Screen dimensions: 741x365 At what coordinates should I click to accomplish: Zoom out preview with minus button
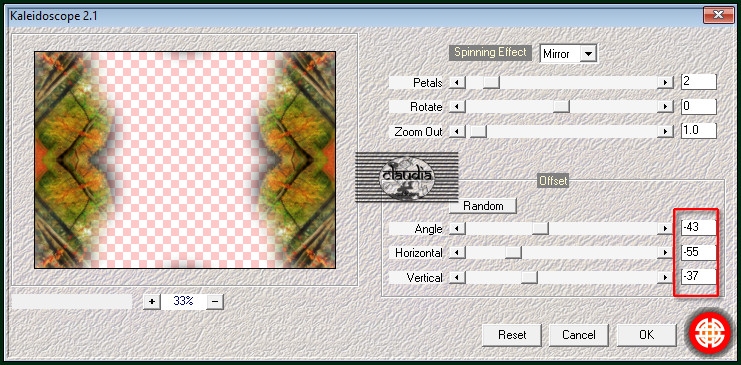215,301
